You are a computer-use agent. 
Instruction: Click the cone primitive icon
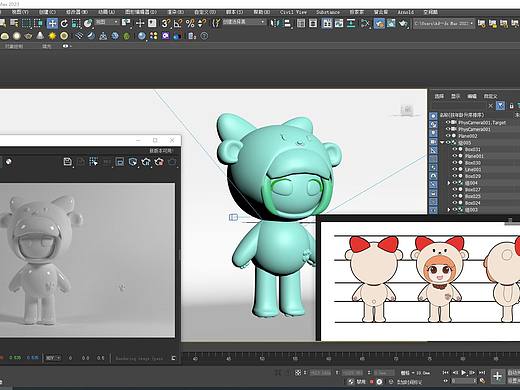[x=40, y=36]
